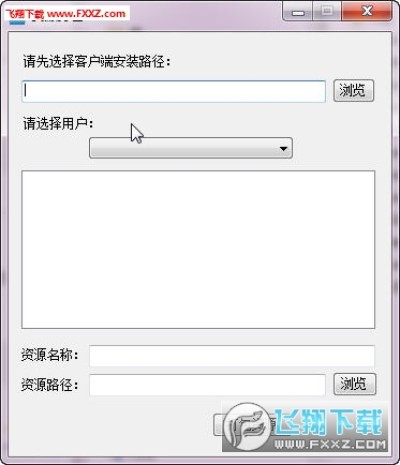Close the window with the red X
The height and width of the screenshot is (465, 400).
(x=367, y=12)
